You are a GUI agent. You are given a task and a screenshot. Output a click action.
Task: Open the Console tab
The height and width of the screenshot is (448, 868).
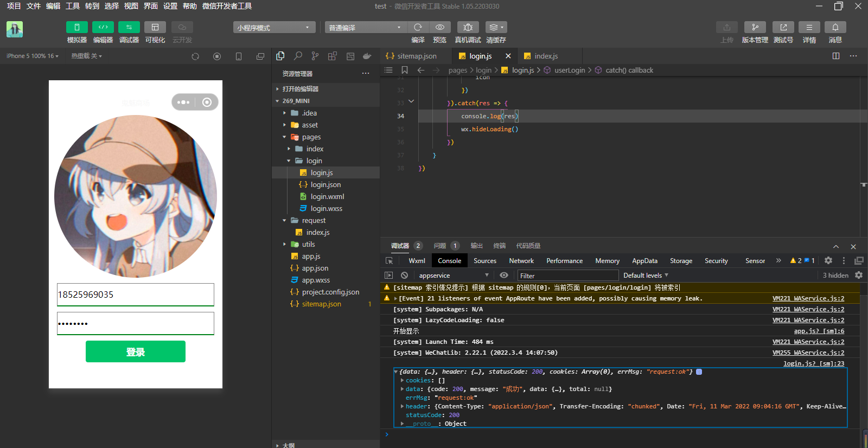(x=449, y=261)
